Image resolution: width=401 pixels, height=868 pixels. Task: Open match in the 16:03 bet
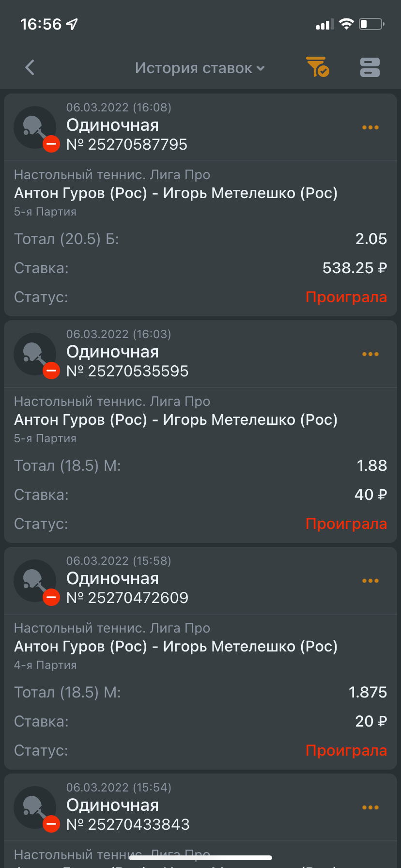[x=175, y=420]
